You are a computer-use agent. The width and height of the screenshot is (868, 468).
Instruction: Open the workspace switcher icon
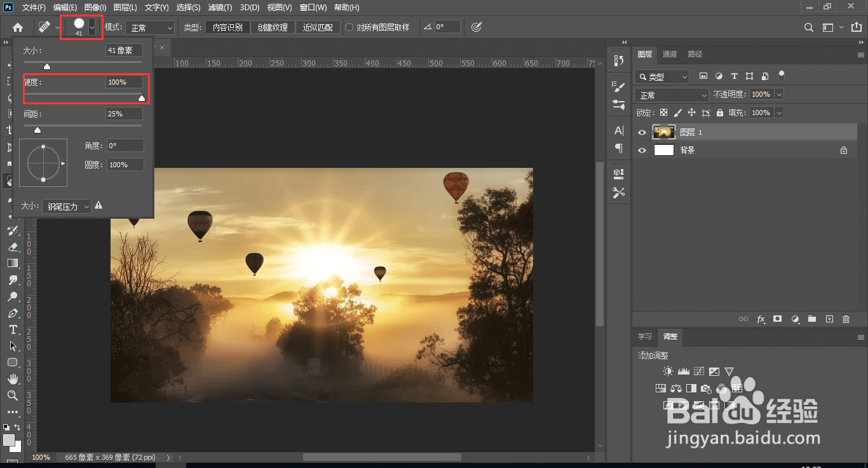[827, 27]
